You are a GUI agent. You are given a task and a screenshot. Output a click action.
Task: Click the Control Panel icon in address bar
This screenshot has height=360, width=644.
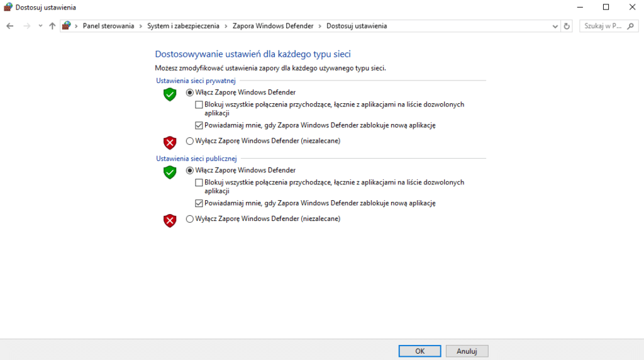[x=67, y=26]
